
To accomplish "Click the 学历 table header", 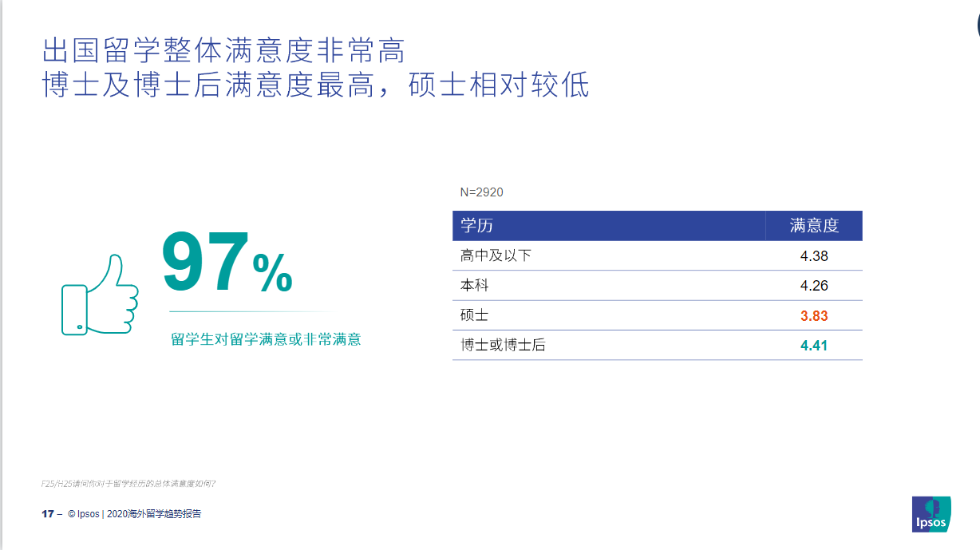I will tap(476, 226).
